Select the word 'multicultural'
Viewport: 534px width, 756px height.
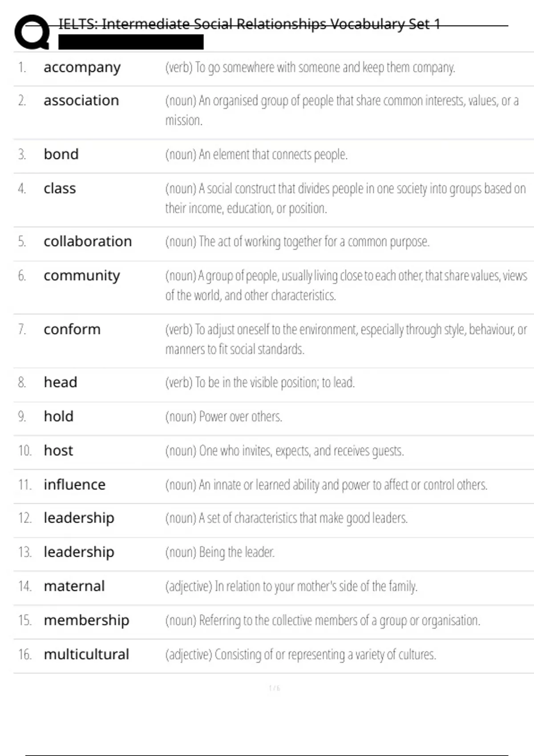pyautogui.click(x=86, y=654)
